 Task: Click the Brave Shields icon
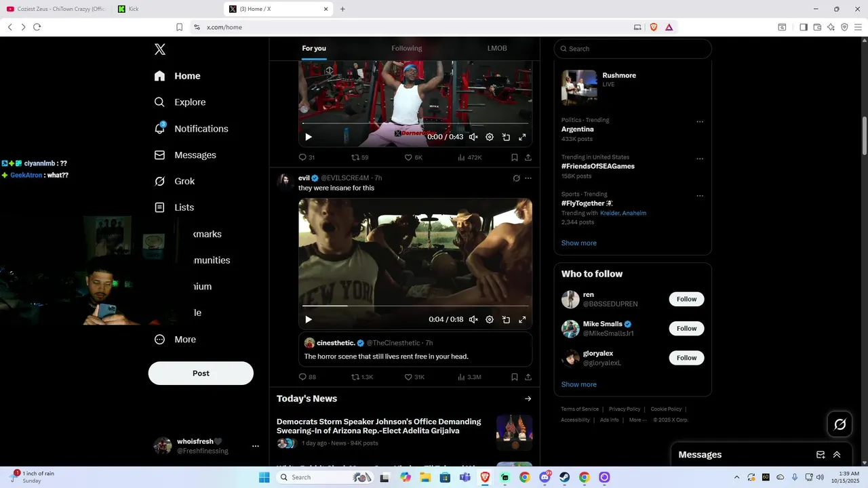pyautogui.click(x=654, y=27)
